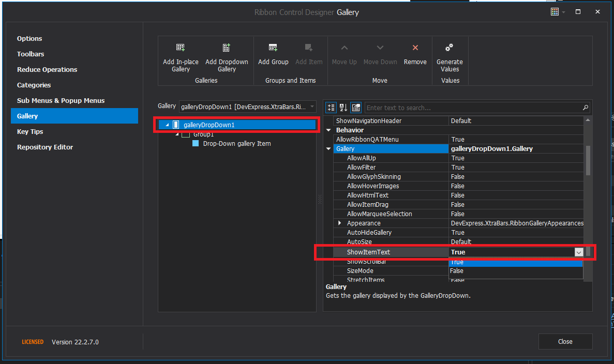Image resolution: width=614 pixels, height=364 pixels.
Task: Click Group1 node icon in tree
Action: 186,134
